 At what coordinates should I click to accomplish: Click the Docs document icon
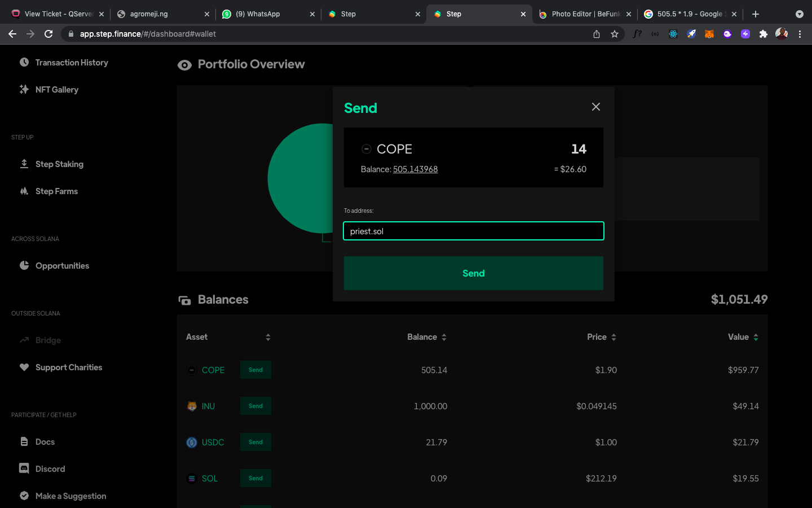click(24, 441)
